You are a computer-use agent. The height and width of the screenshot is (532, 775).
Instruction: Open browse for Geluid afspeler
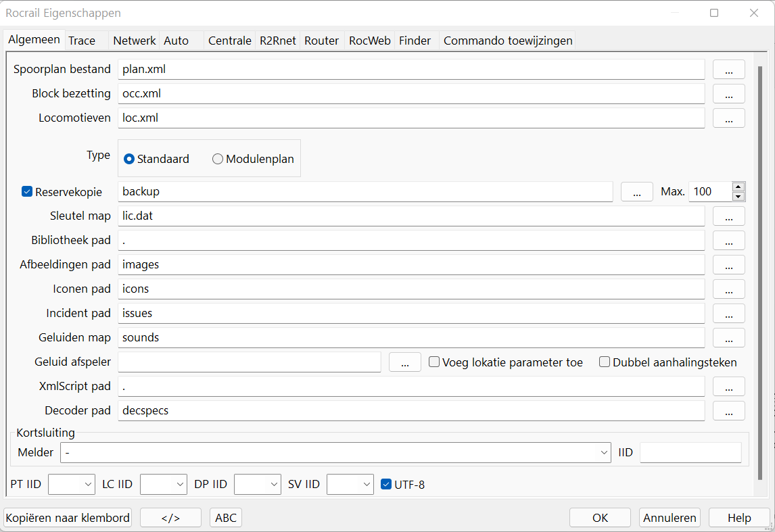[405, 362]
